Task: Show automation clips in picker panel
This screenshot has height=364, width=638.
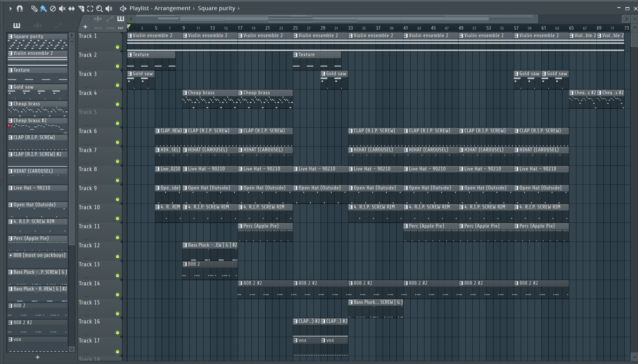Action: [x=58, y=25]
